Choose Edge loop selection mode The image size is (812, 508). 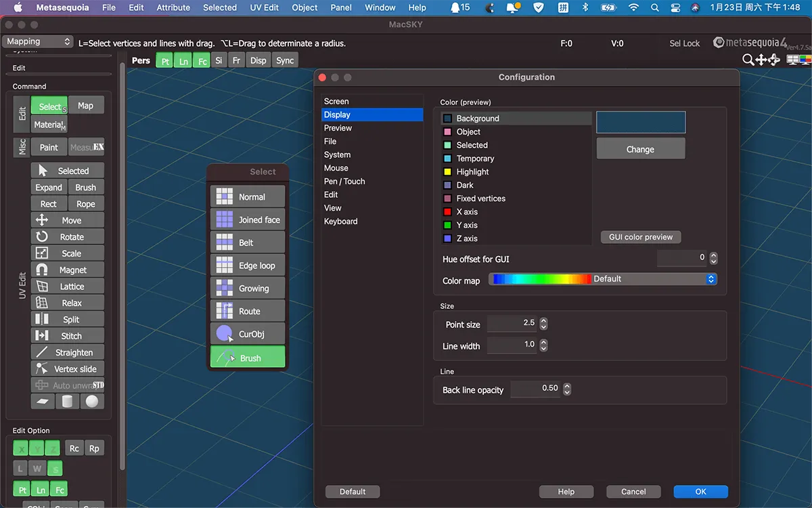[x=248, y=266]
